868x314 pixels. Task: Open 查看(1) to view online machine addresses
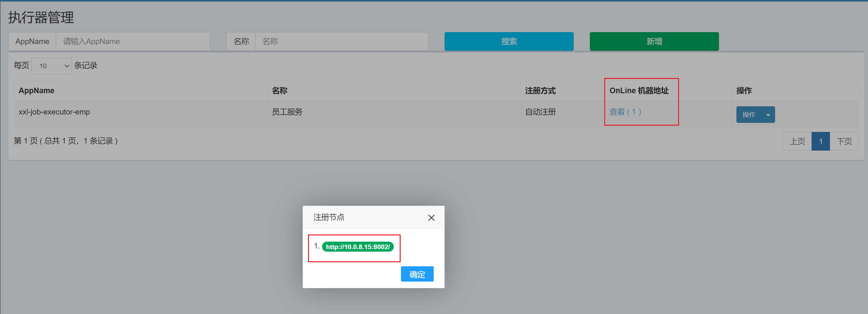pyautogui.click(x=625, y=112)
